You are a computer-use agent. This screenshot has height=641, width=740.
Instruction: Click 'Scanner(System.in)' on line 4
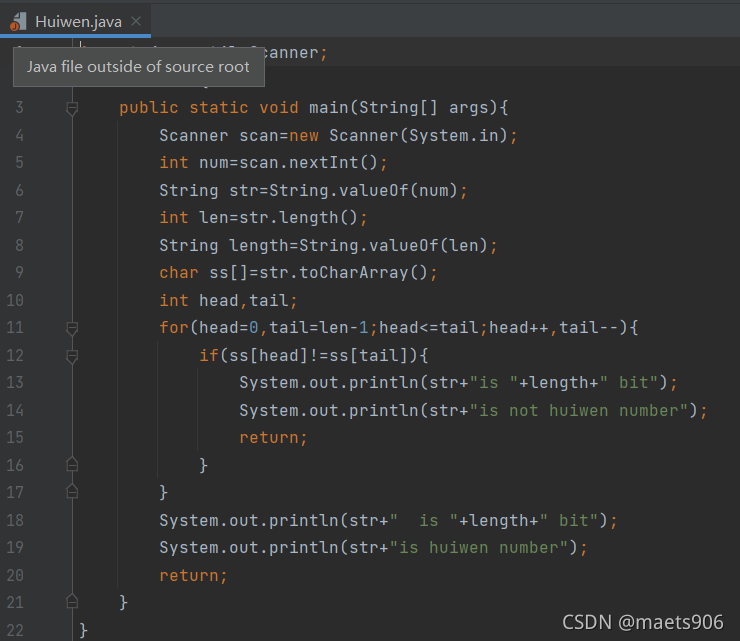pyautogui.click(x=418, y=135)
